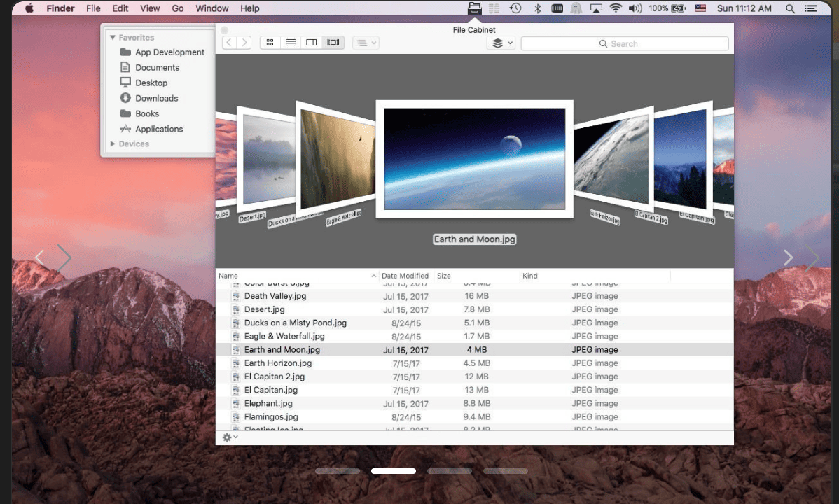Click the Flamingos.jpg file icon
This screenshot has width=839, height=504.
click(236, 416)
